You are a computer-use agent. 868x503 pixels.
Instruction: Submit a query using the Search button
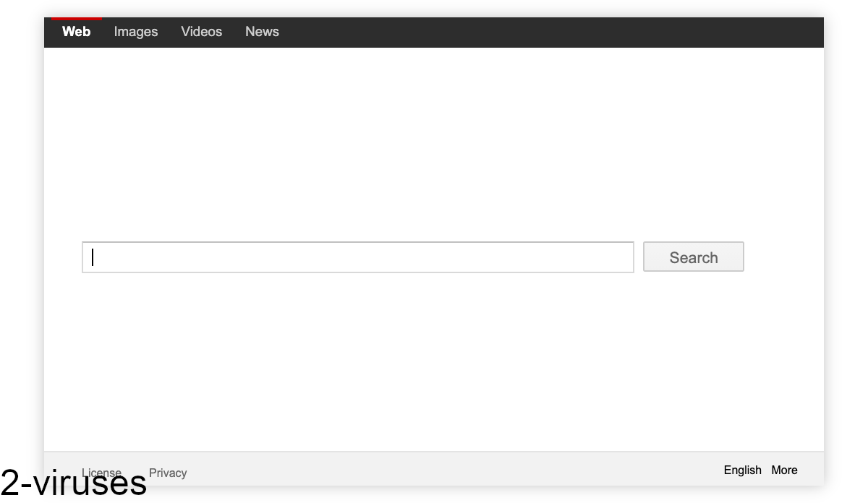[692, 257]
